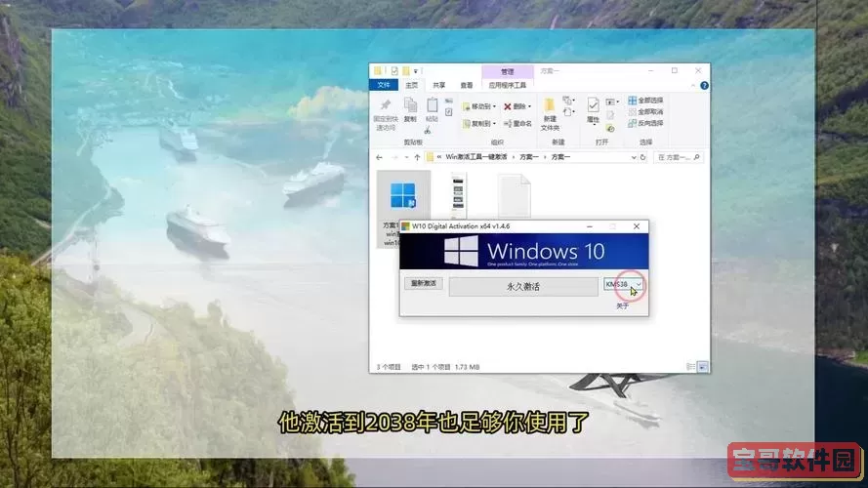Click the scissors Cut icon

click(428, 131)
